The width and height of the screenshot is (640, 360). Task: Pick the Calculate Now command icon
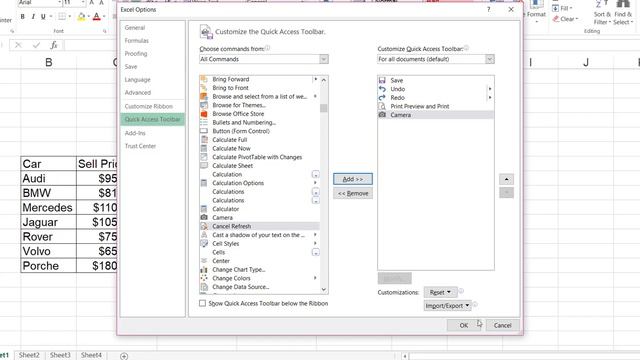[204, 148]
